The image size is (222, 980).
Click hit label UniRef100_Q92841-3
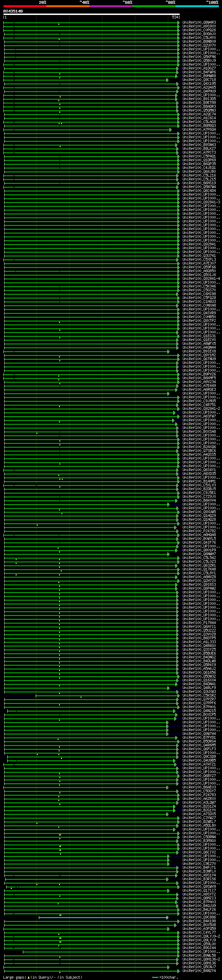[x=202, y=202]
